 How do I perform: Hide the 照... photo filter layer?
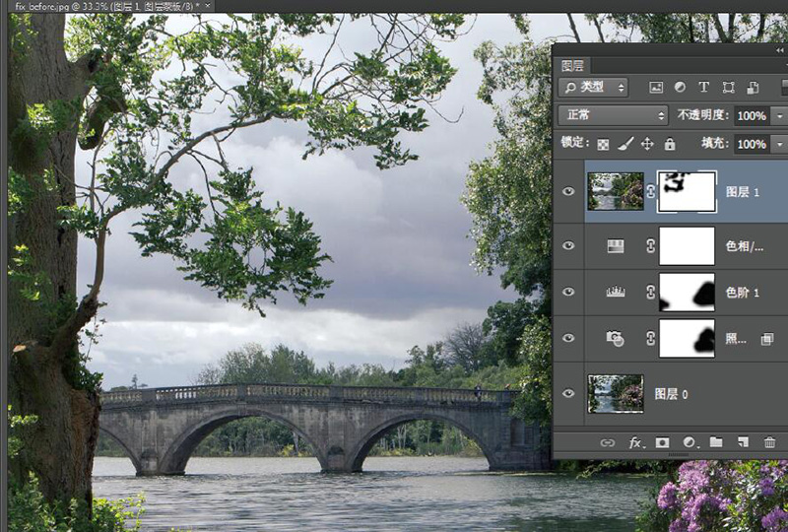coord(568,338)
